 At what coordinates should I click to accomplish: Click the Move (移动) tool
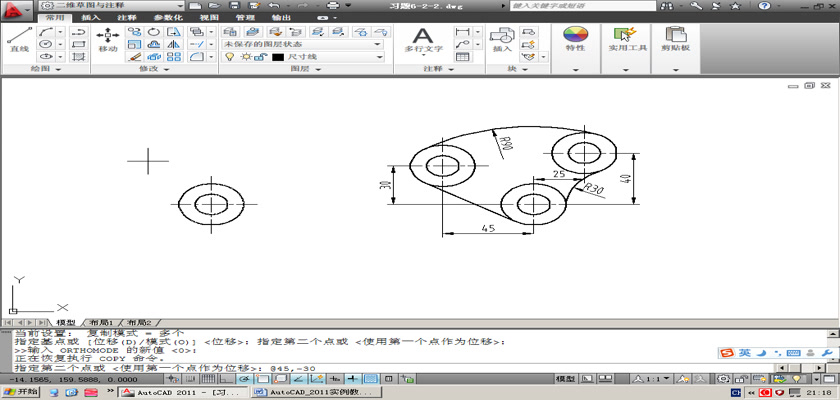click(108, 38)
